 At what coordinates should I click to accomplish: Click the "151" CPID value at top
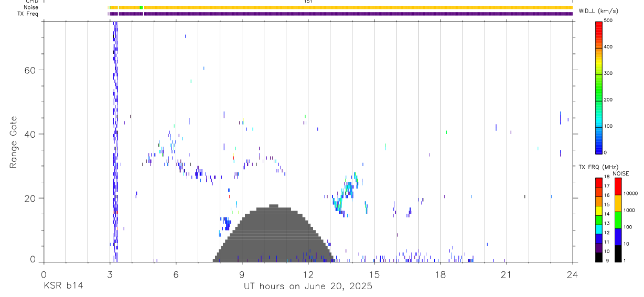tap(308, 2)
